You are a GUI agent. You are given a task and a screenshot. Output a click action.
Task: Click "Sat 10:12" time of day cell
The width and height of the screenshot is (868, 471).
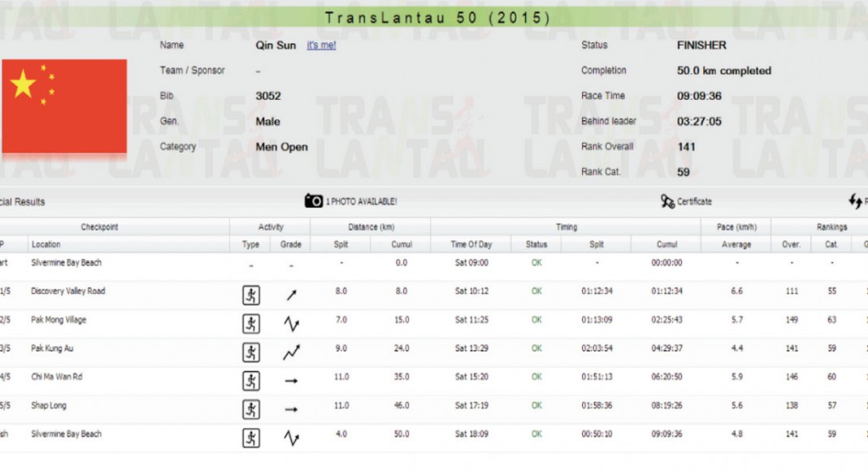[471, 292]
